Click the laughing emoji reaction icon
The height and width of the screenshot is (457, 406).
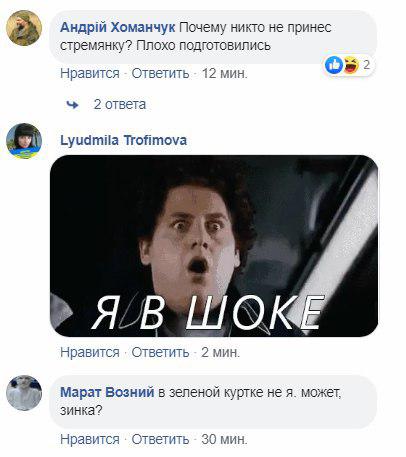351,65
